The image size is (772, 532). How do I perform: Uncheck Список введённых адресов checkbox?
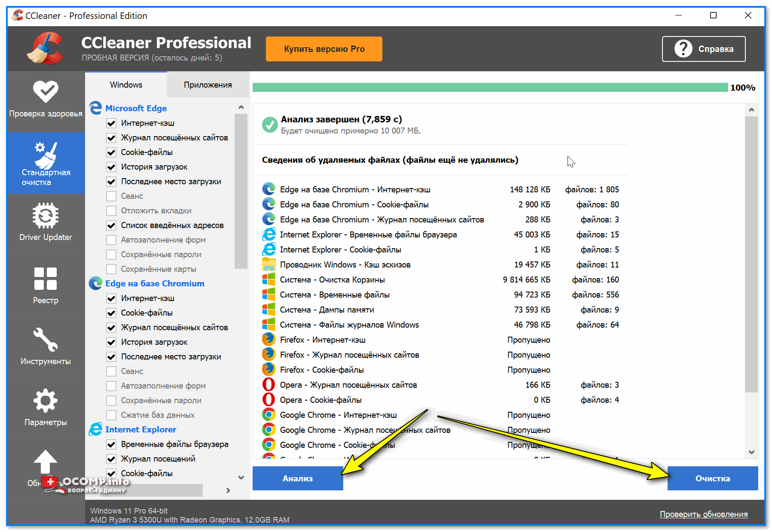(111, 225)
